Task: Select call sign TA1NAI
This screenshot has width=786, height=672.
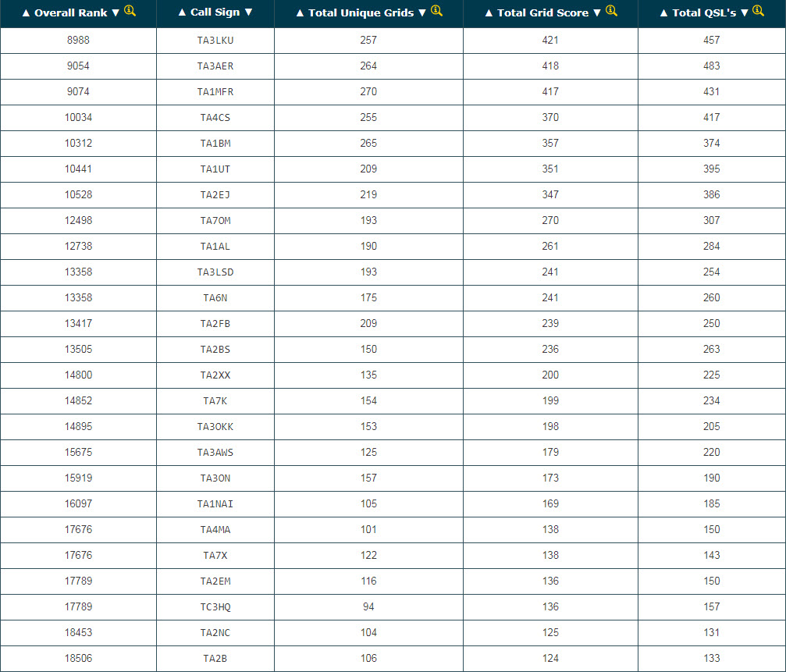Action: tap(215, 503)
